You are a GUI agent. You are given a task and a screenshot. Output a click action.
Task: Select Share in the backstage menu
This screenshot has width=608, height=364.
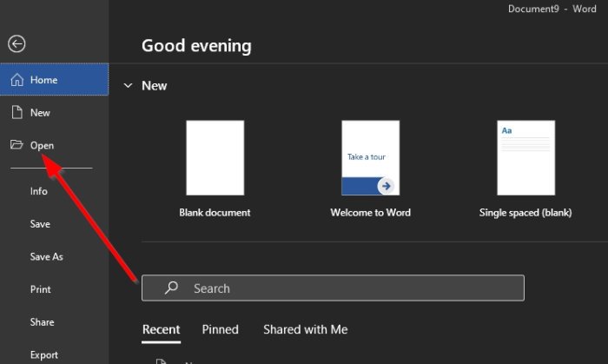[x=42, y=322]
